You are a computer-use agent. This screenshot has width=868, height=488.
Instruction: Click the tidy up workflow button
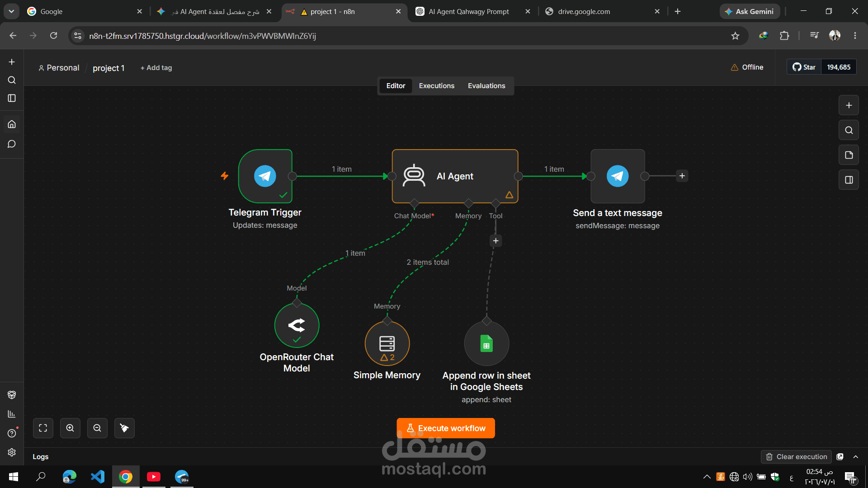click(x=124, y=428)
